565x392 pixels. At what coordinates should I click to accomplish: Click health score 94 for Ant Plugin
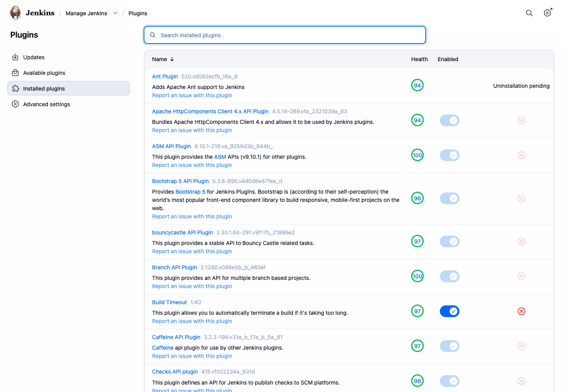[417, 85]
